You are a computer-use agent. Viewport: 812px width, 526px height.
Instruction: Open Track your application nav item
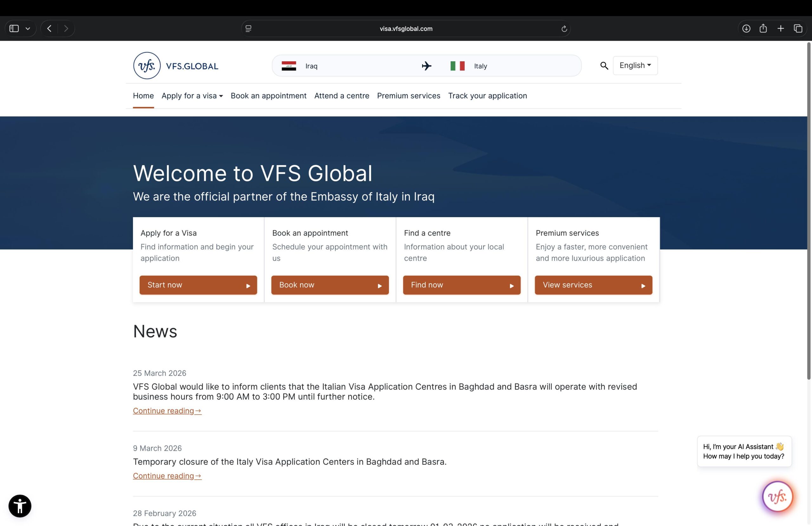pyautogui.click(x=488, y=96)
